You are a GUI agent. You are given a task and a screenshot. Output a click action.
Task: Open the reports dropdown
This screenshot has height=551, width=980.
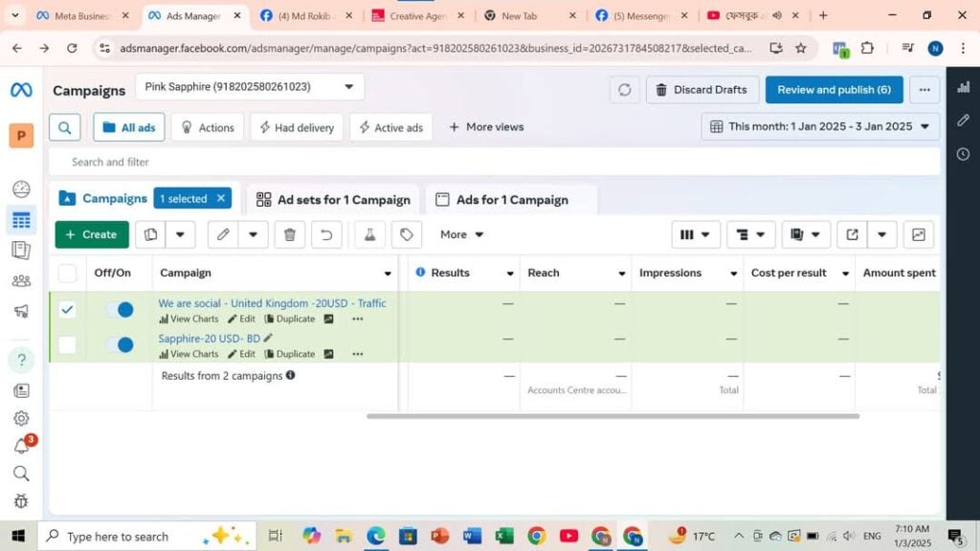point(806,234)
